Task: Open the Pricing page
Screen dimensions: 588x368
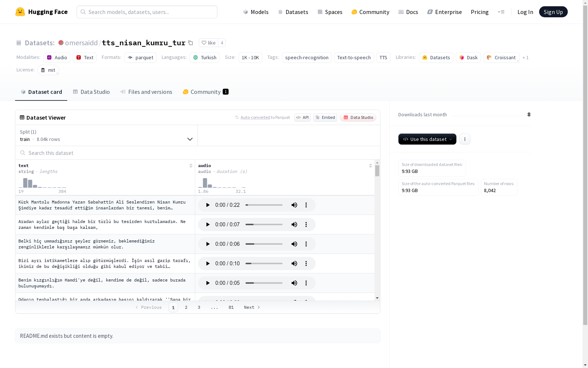Action: [x=480, y=12]
